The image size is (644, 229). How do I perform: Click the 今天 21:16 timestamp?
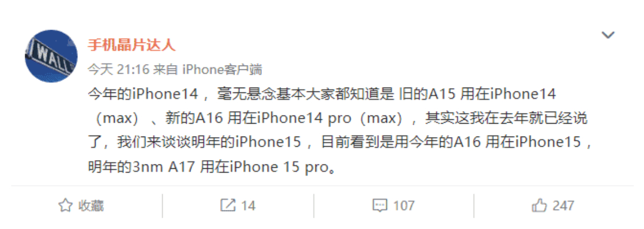pyautogui.click(x=118, y=70)
